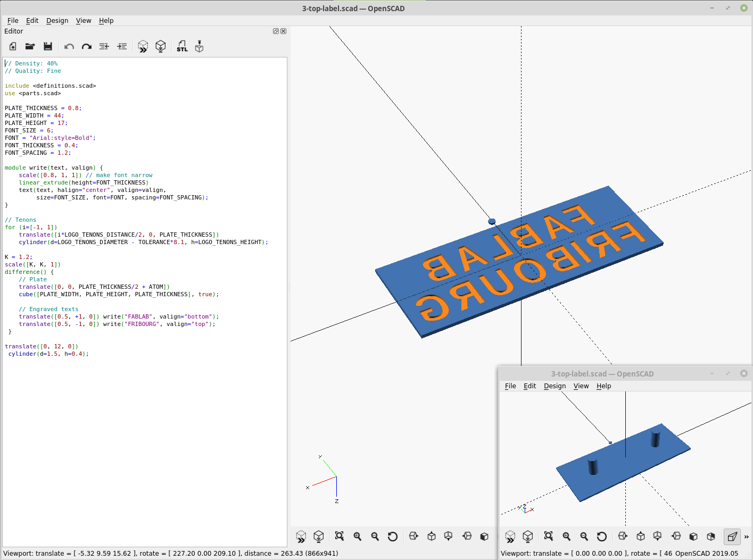This screenshot has width=753, height=560.
Task: Start a Preview with the preview gears icon
Action: click(143, 46)
